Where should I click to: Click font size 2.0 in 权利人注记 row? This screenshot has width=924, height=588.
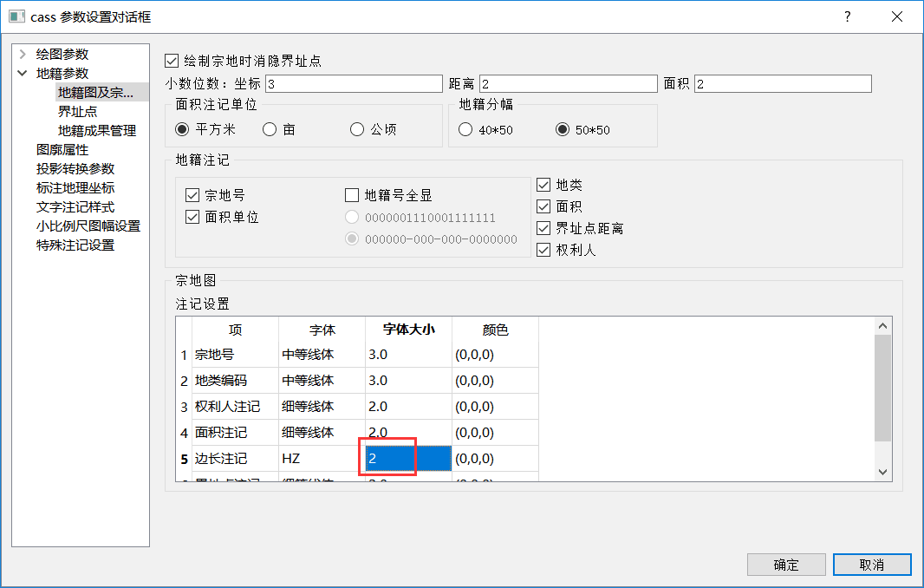tap(408, 407)
